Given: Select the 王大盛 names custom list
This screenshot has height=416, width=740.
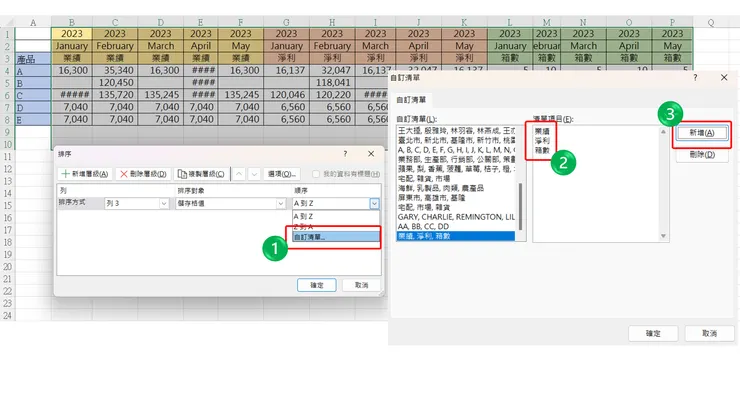Looking at the screenshot, I should (x=455, y=131).
